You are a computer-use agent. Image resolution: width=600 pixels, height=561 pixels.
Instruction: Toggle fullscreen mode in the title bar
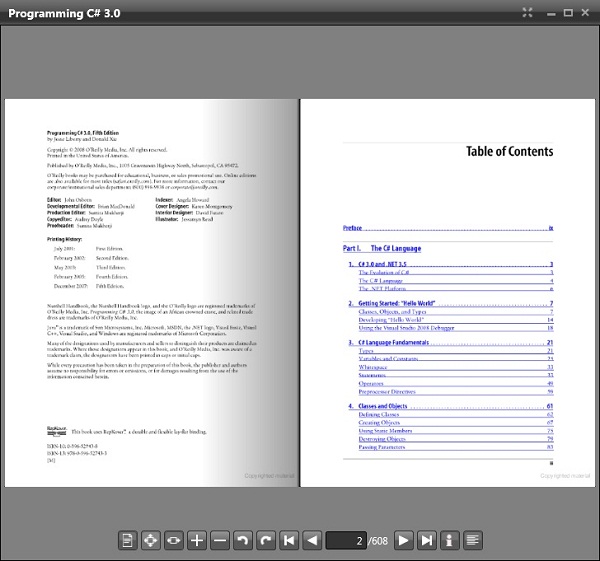point(528,12)
